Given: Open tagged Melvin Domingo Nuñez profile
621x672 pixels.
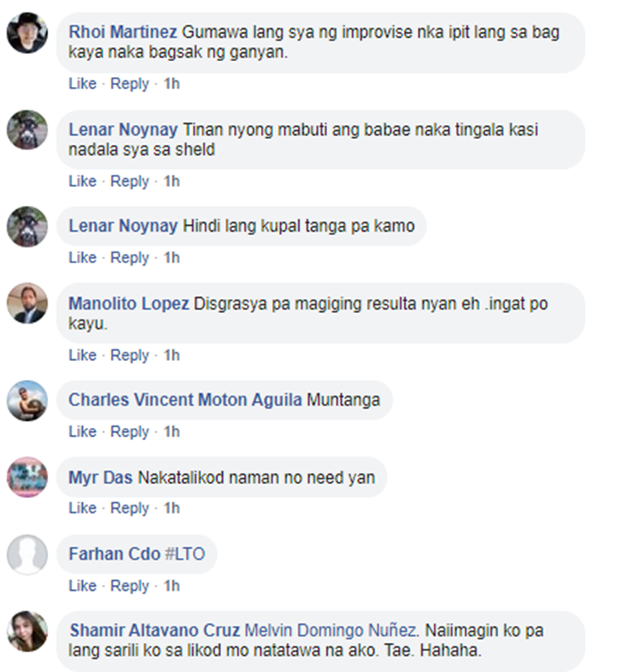Looking at the screenshot, I should tap(331, 631).
